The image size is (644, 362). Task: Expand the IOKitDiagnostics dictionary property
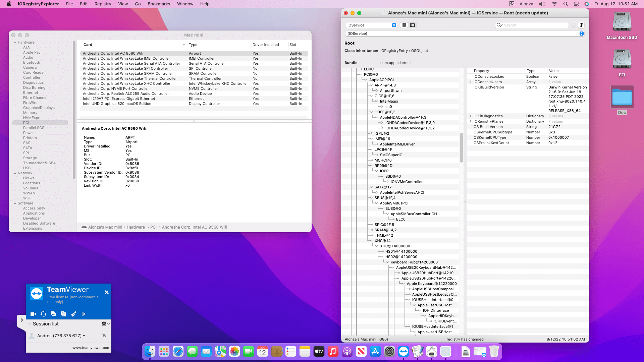click(470, 116)
